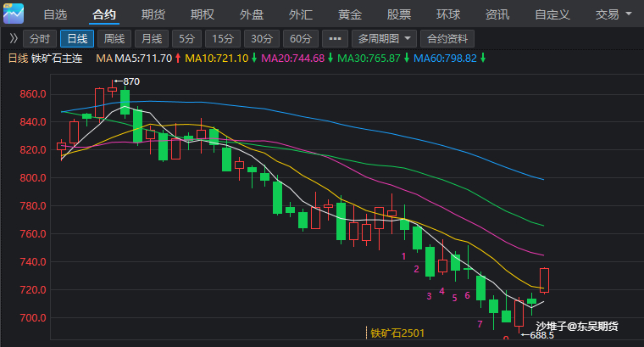Screen dimensions: 644x347
Task: Click the 日线 铁矿石主连 chart title
Action: [x=46, y=59]
